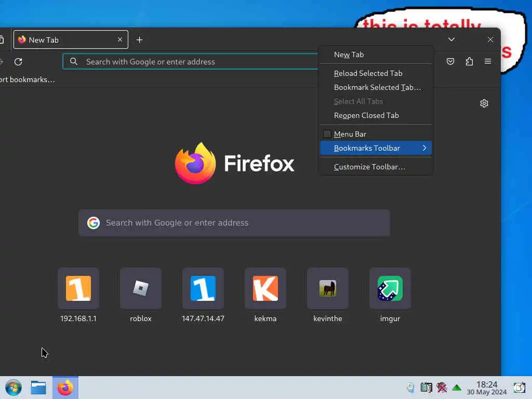Image resolution: width=532 pixels, height=399 pixels.
Task: Open the book-shaped tray icon
Action: (426, 388)
